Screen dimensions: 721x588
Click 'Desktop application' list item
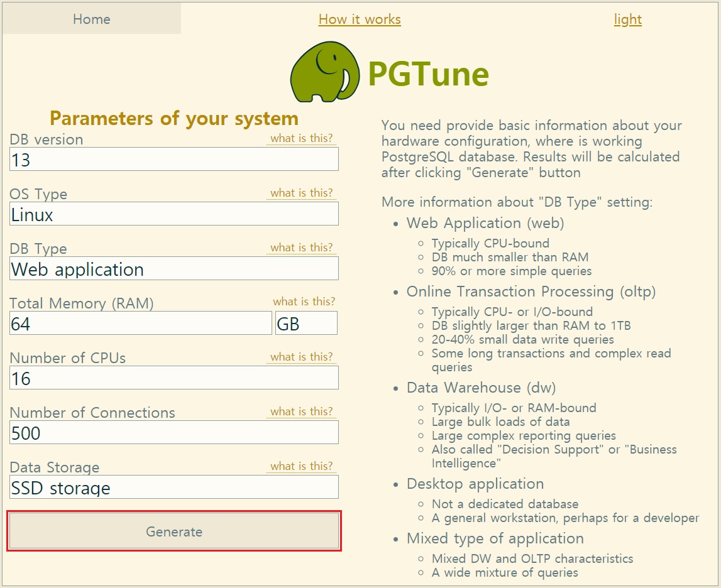[x=475, y=484]
